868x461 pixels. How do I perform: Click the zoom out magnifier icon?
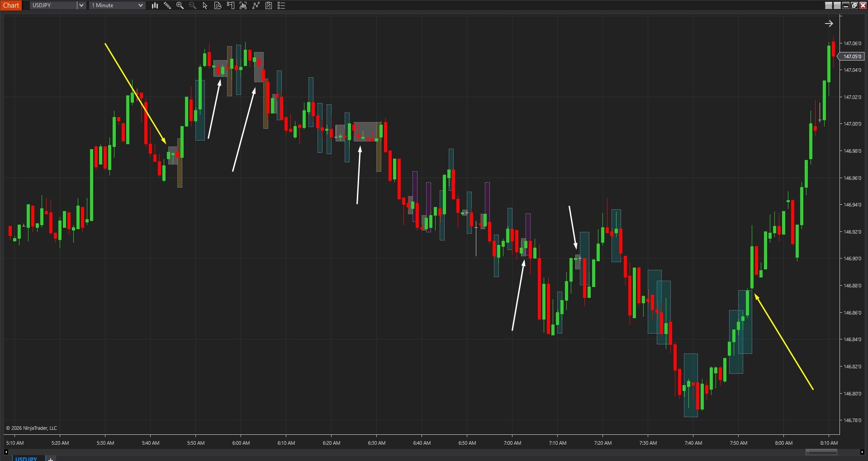[193, 5]
